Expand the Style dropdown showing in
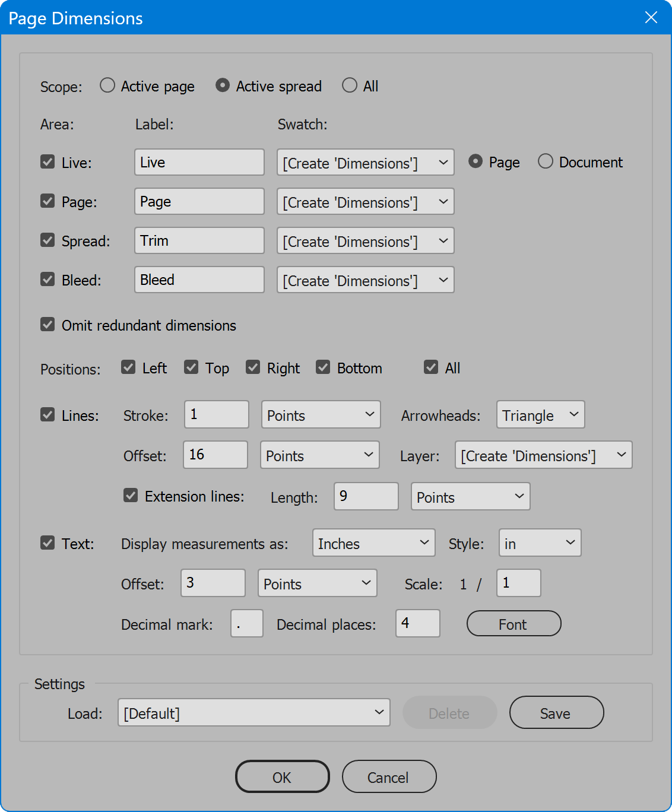The width and height of the screenshot is (672, 812). pyautogui.click(x=540, y=543)
